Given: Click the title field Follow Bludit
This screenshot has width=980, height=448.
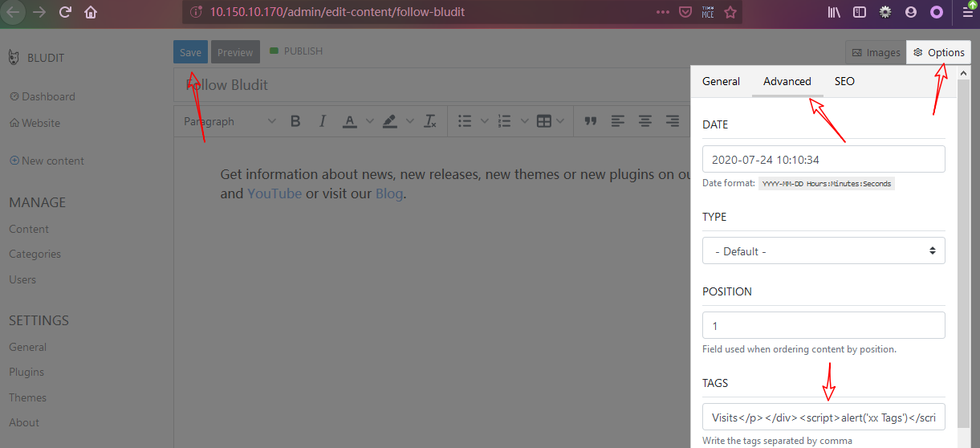Looking at the screenshot, I should coord(432,84).
